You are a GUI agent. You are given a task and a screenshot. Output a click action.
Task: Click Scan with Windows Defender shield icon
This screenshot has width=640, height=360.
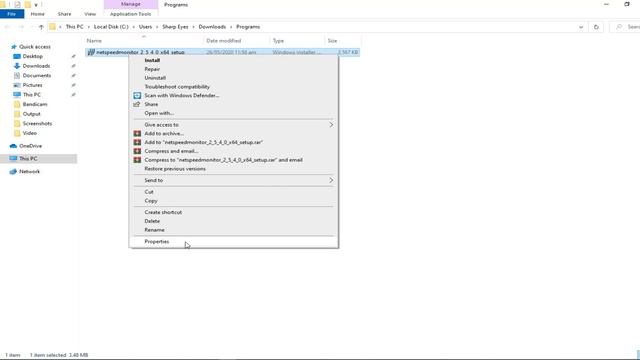click(137, 96)
